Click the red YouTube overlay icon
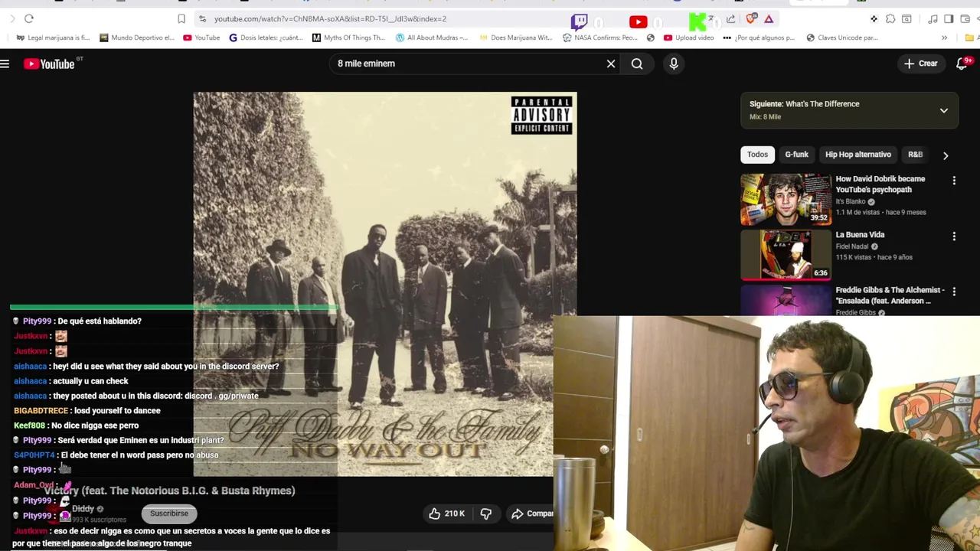 (x=638, y=22)
